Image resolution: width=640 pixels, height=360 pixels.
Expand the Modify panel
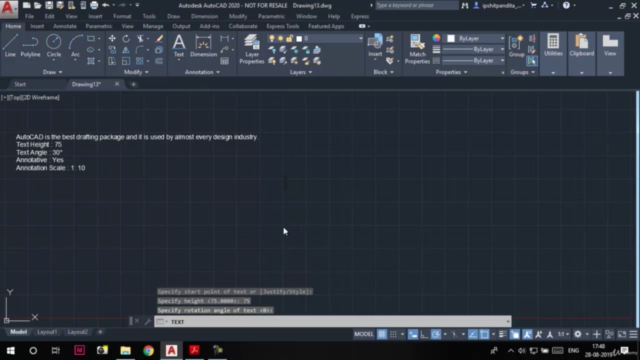point(136,72)
